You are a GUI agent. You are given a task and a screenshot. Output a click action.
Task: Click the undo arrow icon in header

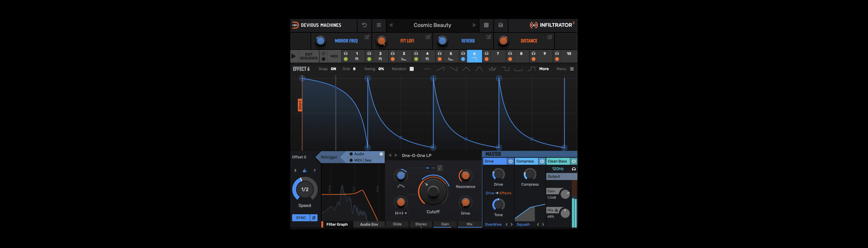364,25
